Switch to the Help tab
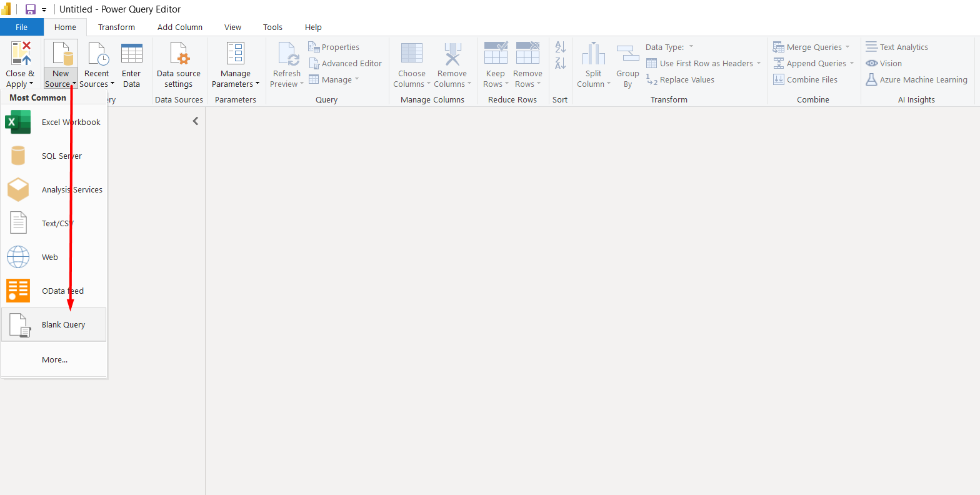This screenshot has width=980, height=495. (313, 27)
